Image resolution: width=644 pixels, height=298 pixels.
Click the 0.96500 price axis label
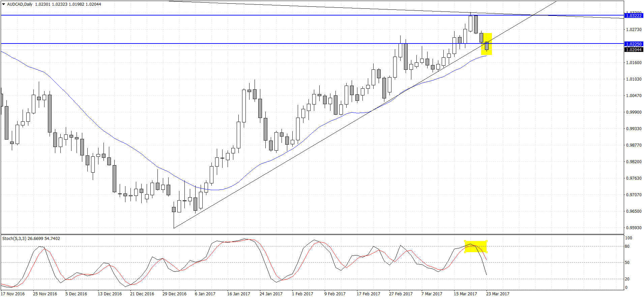point(634,211)
